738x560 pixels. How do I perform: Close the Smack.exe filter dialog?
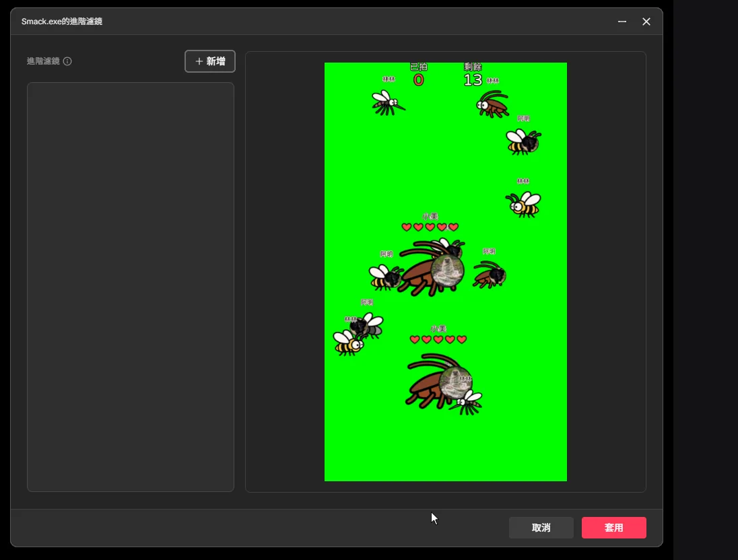[x=646, y=22]
